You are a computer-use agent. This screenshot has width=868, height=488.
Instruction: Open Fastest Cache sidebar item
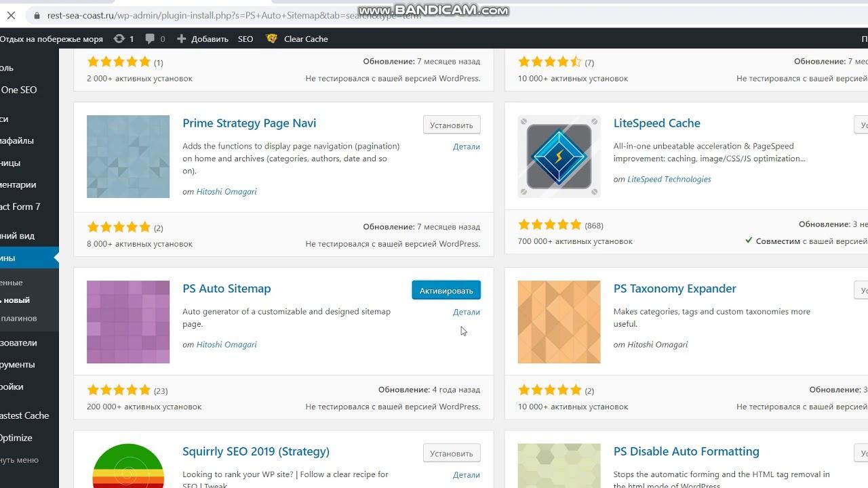[29, 415]
